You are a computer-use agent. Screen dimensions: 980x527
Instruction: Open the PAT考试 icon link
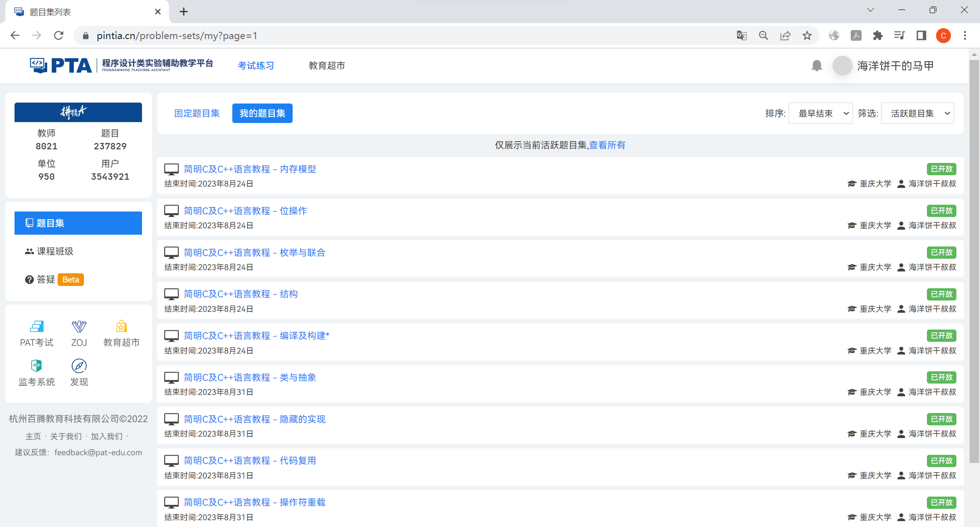[x=36, y=327]
